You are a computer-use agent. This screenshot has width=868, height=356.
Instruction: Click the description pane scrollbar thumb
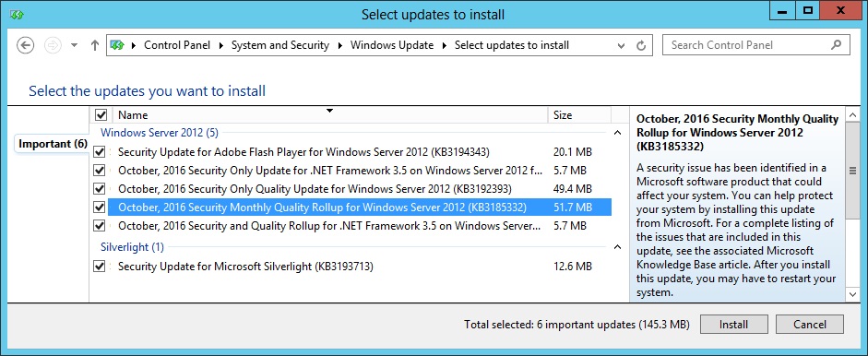pos(852,171)
